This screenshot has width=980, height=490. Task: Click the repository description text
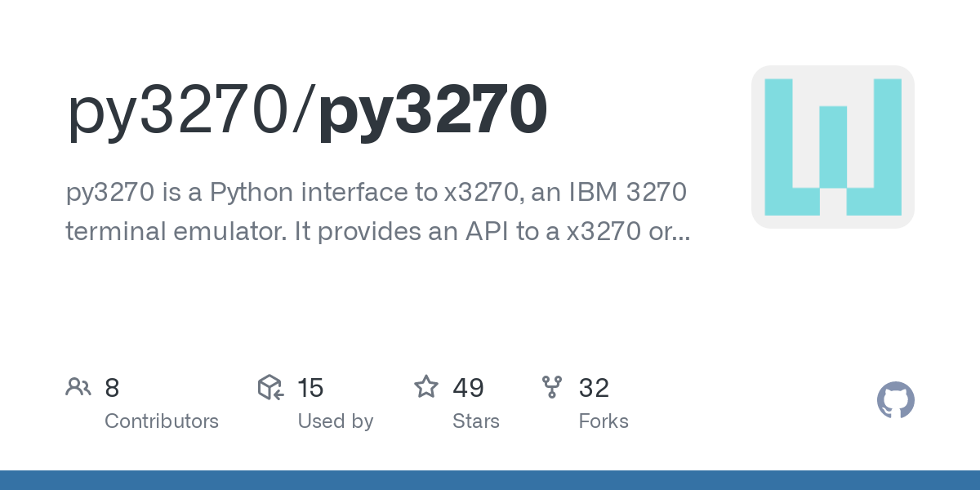(x=377, y=212)
